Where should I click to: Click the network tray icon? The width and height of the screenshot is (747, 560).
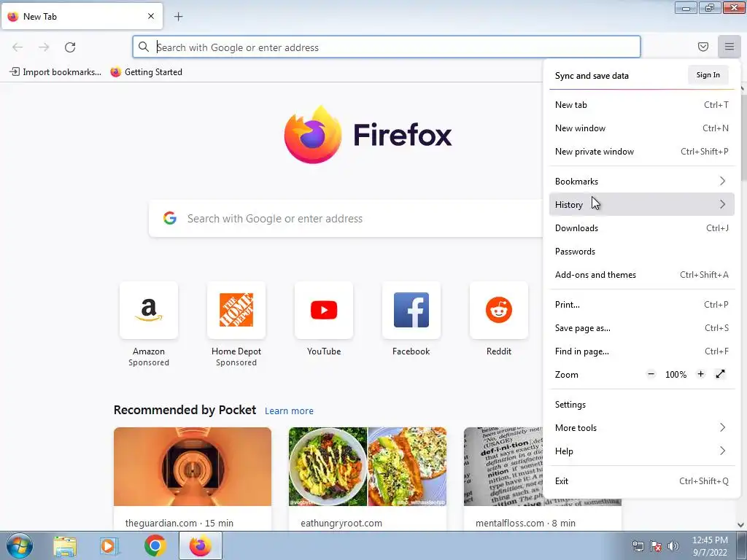(x=638, y=546)
